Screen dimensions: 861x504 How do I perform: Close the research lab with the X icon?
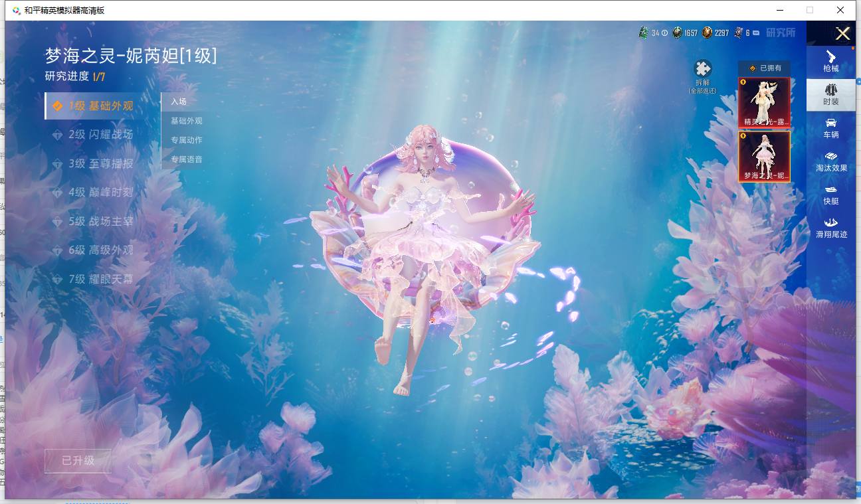tap(842, 34)
